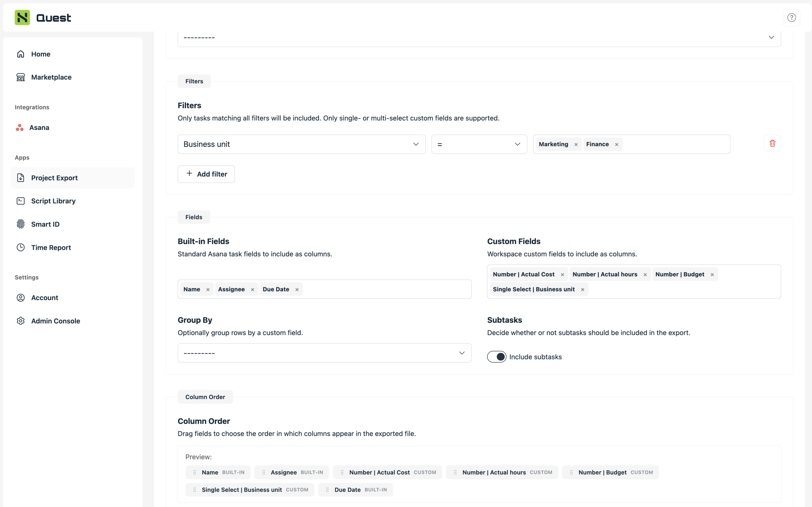Toggle Include subtasks switch
Screen dimensions: 812x507
(496, 357)
